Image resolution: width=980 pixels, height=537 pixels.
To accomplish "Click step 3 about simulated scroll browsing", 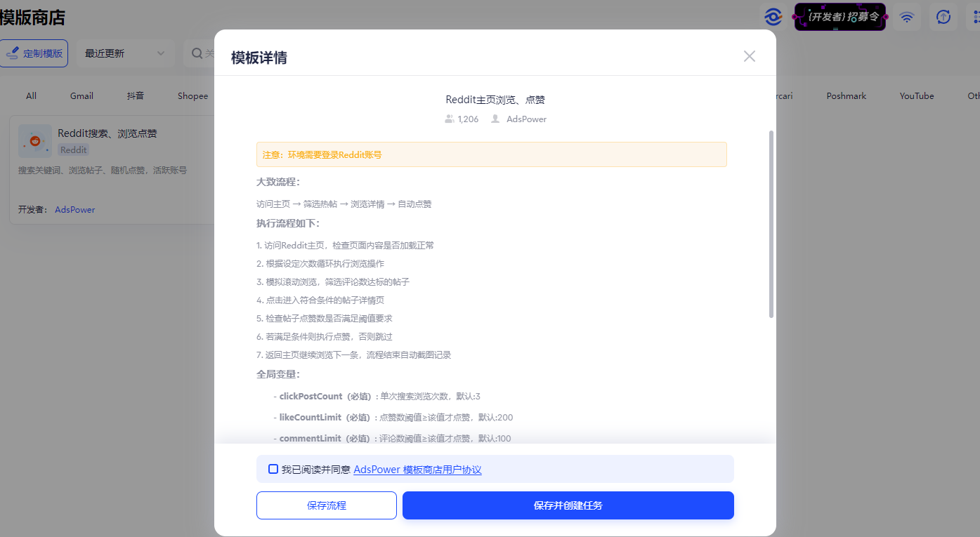I will tap(333, 282).
